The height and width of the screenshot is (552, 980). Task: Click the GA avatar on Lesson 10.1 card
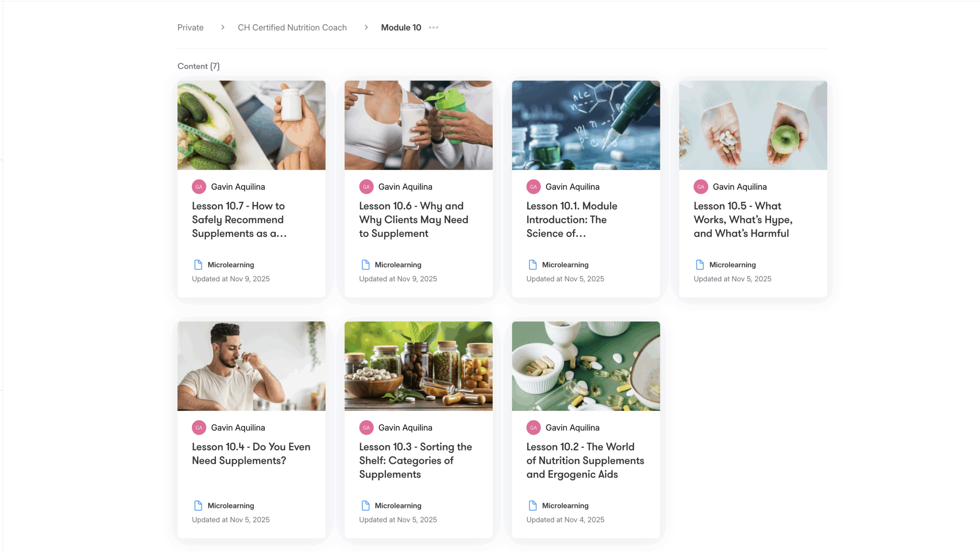[x=533, y=187]
